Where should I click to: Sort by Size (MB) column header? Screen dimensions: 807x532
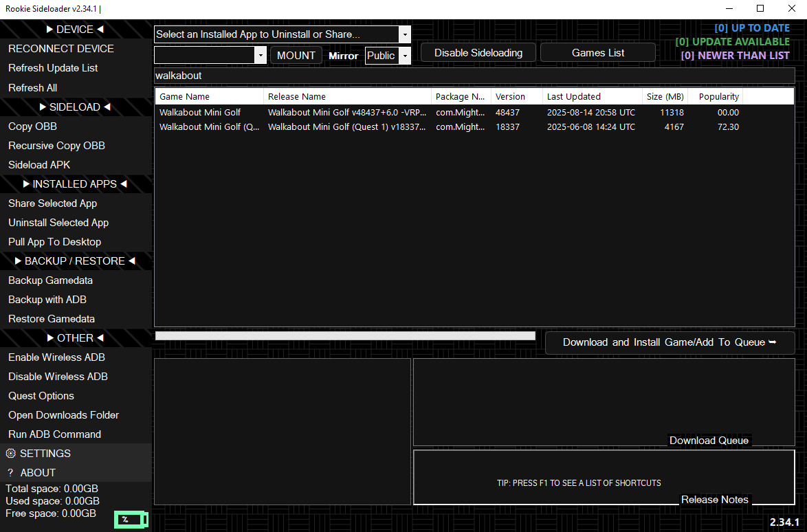click(665, 96)
